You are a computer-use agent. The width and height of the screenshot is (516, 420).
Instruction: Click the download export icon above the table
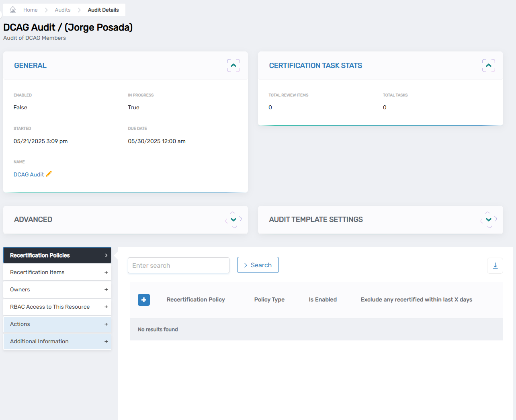point(495,265)
